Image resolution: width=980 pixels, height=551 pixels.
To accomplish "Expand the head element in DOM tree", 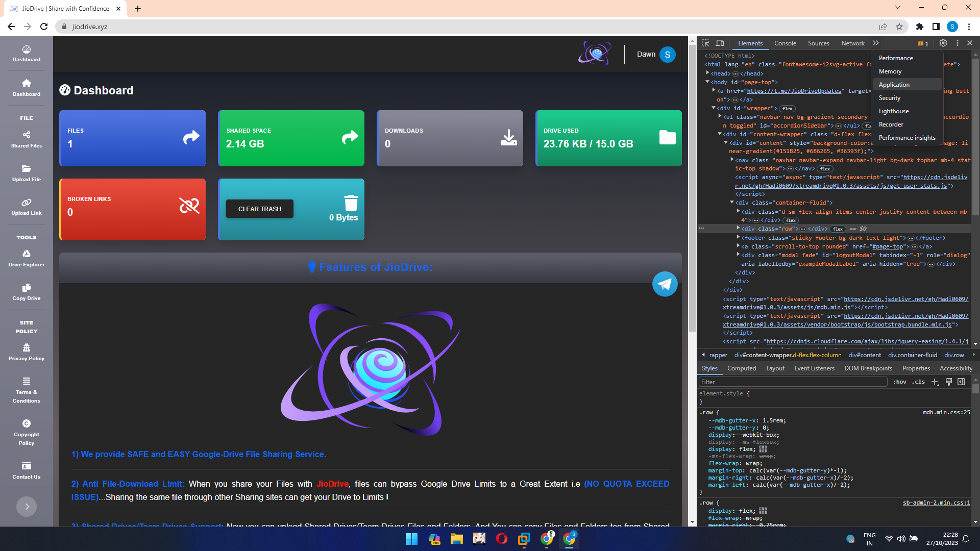I will click(x=708, y=73).
